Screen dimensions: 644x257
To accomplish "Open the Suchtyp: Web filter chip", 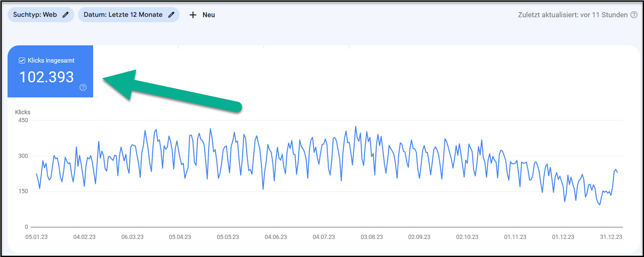I will click(x=41, y=15).
